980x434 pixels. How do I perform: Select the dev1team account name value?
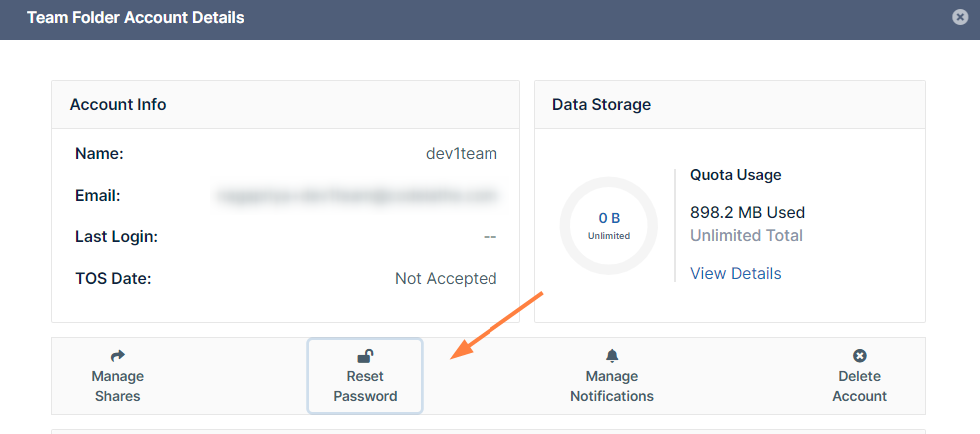pyautogui.click(x=461, y=154)
